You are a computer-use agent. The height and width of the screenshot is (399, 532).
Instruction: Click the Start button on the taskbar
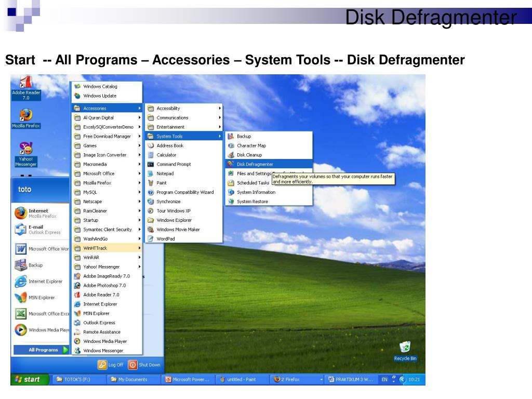(x=30, y=379)
